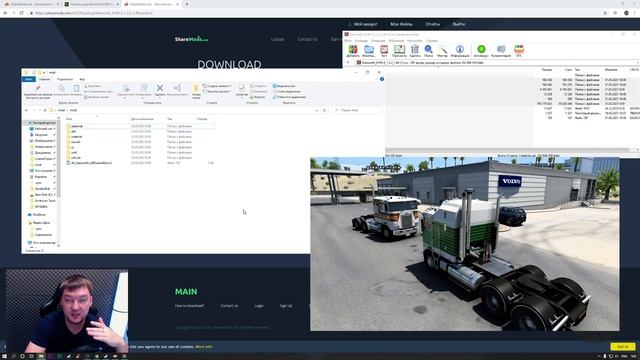Click the yellow Got it cookie button
This screenshot has width=640, height=360.
pyautogui.click(x=623, y=347)
